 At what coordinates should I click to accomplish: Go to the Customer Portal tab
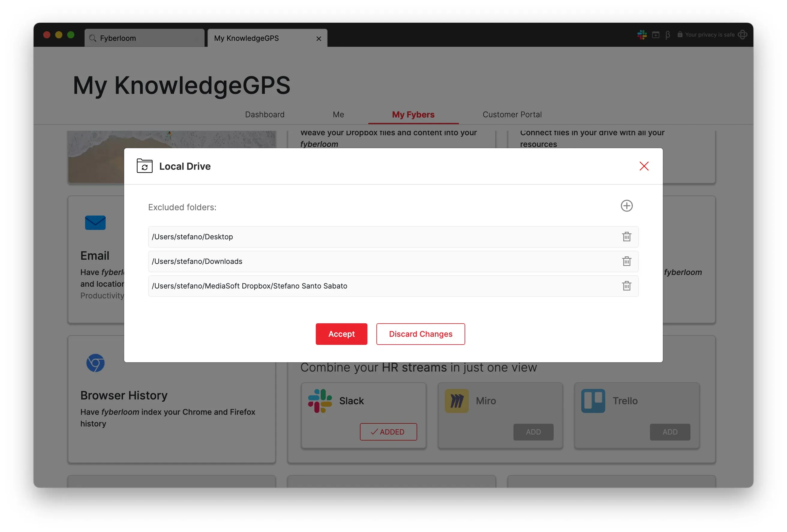[512, 115]
